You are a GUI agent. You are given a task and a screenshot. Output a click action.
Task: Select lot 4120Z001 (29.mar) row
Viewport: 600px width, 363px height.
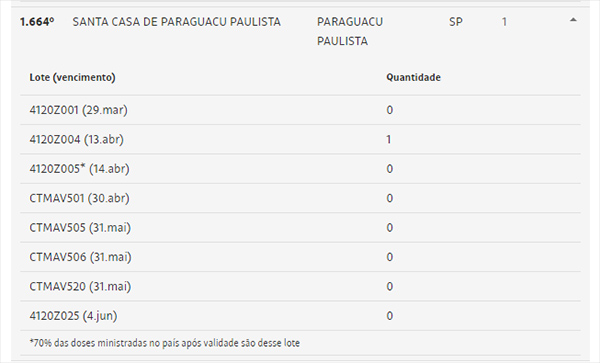[300, 110]
